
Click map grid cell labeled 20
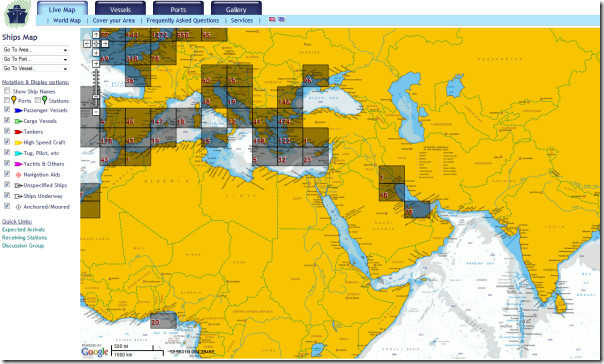(x=164, y=320)
